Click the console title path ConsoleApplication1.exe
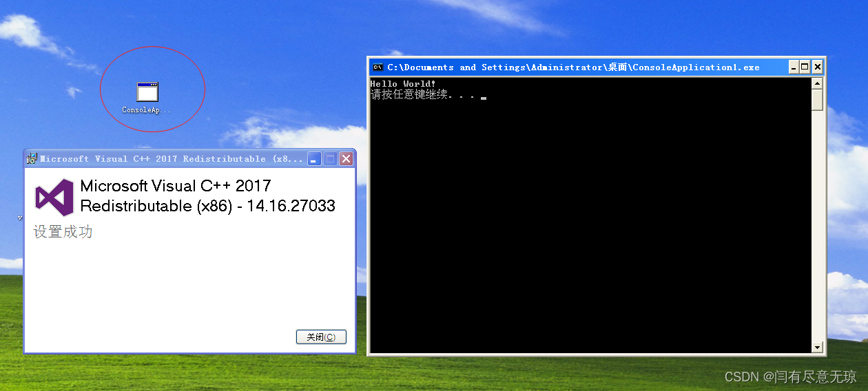 [573, 67]
